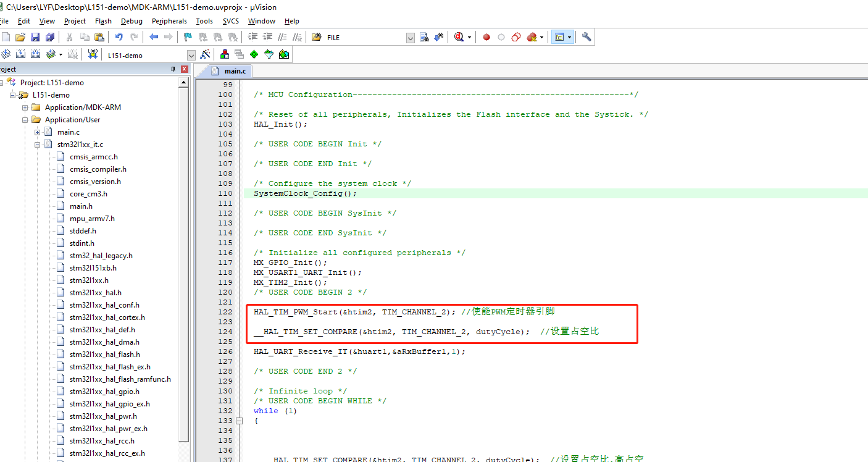
Task: Expand the main.c tree node
Action: pos(38,132)
